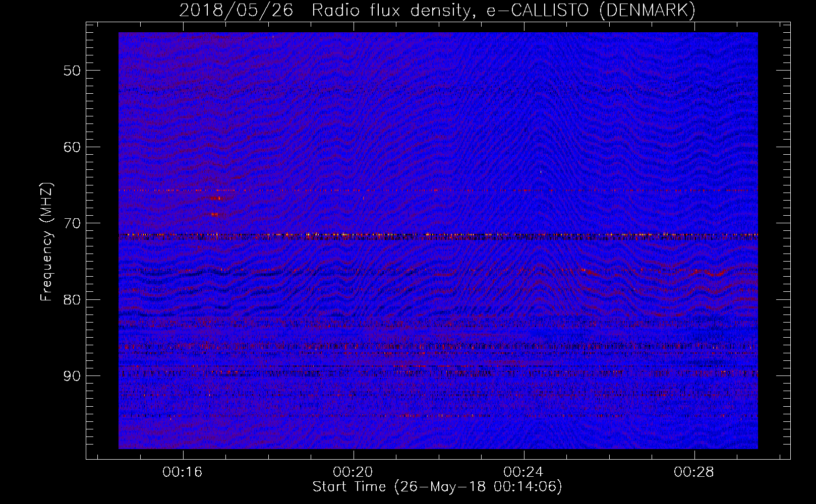Screen dimensions: 816x504
Task: Click the 00:28 time tick label
Action: pyautogui.click(x=694, y=472)
